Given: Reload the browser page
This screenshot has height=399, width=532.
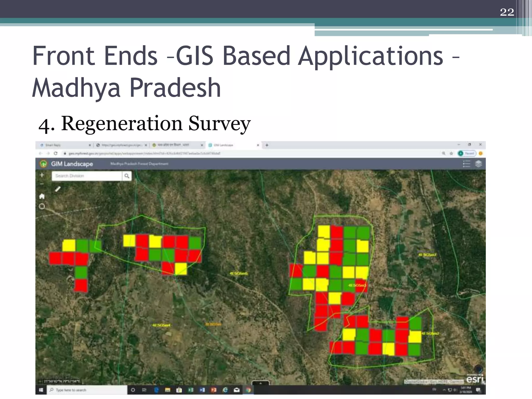Looking at the screenshot, I should (x=55, y=154).
